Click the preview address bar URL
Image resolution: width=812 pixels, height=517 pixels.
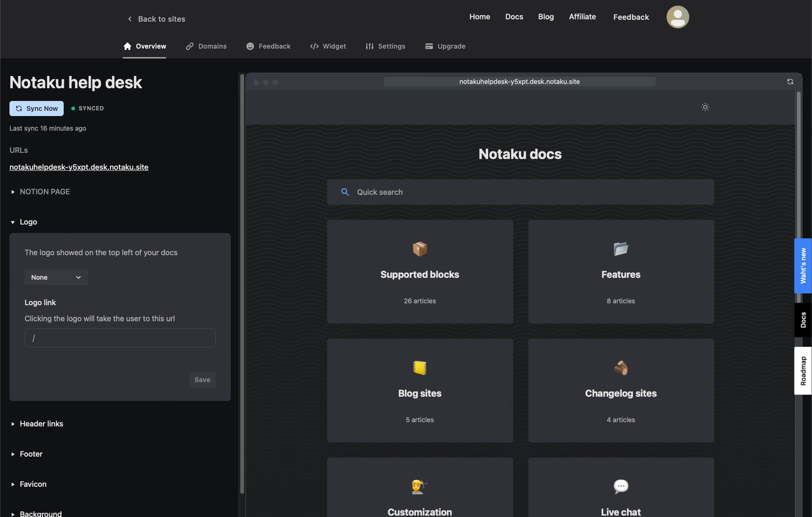click(519, 82)
